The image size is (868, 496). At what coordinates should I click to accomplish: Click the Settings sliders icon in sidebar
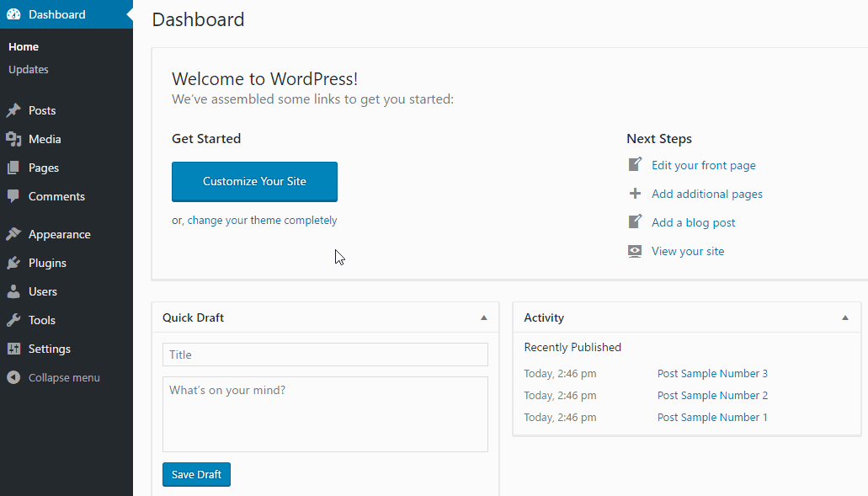pyautogui.click(x=13, y=349)
